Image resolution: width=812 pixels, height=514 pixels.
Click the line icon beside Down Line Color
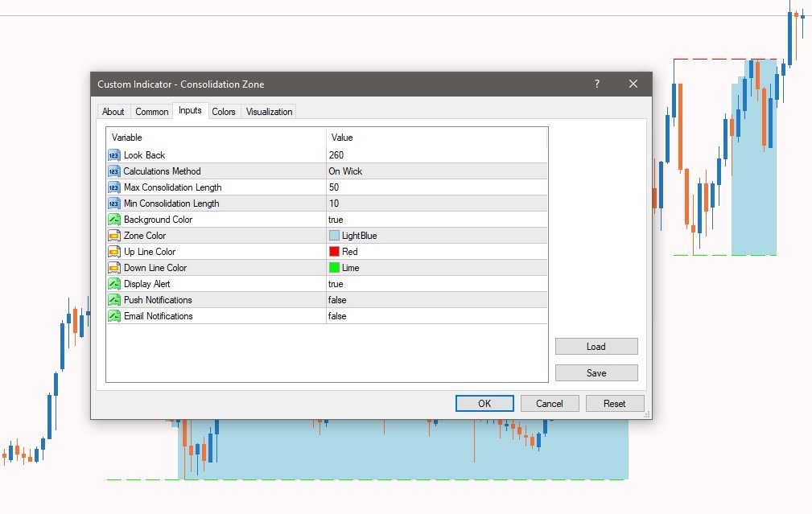(113, 267)
